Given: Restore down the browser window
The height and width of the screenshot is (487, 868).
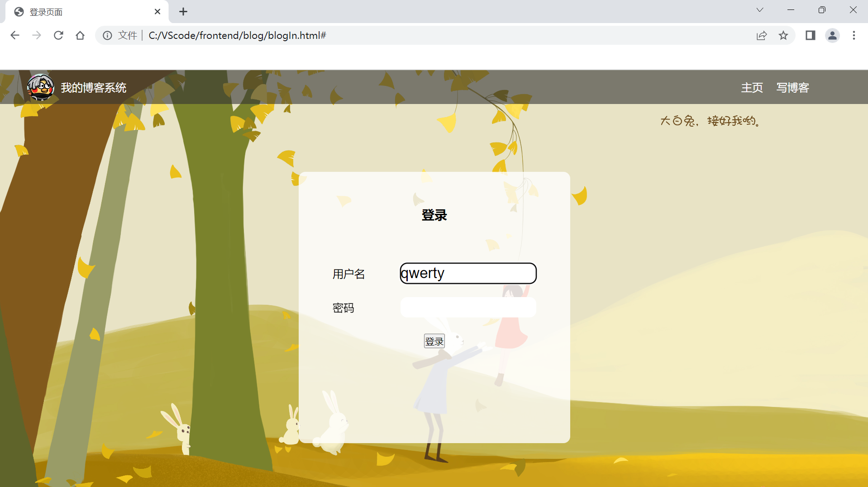Looking at the screenshot, I should coord(822,10).
